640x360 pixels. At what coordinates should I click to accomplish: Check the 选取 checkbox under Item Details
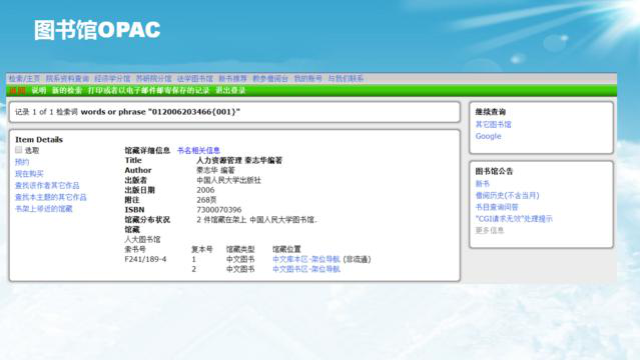(x=18, y=150)
